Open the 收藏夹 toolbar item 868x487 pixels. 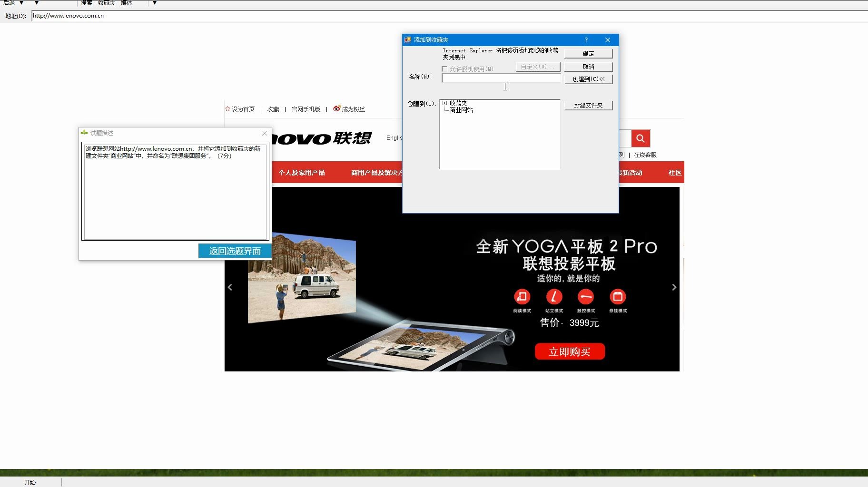tap(107, 3)
